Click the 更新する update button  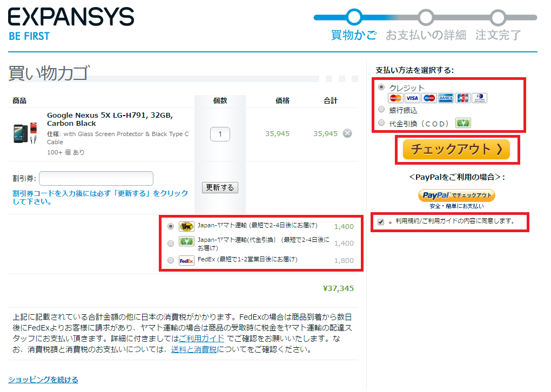[x=220, y=187]
